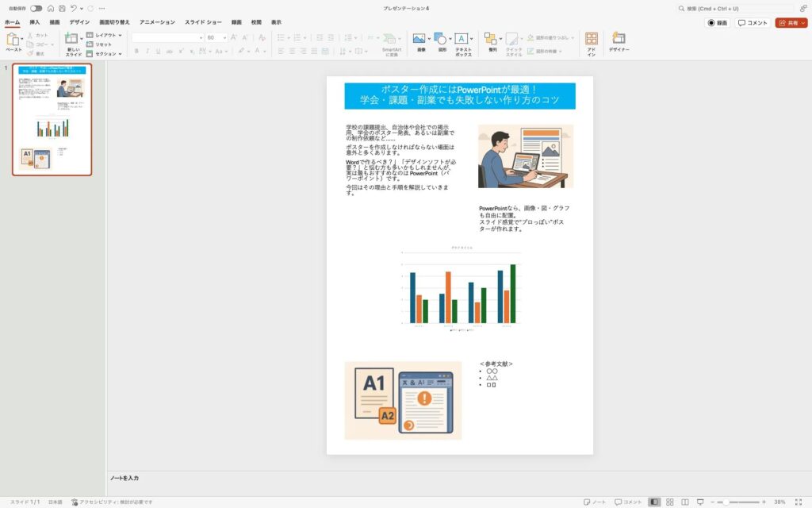Click the コピー button

(39, 44)
